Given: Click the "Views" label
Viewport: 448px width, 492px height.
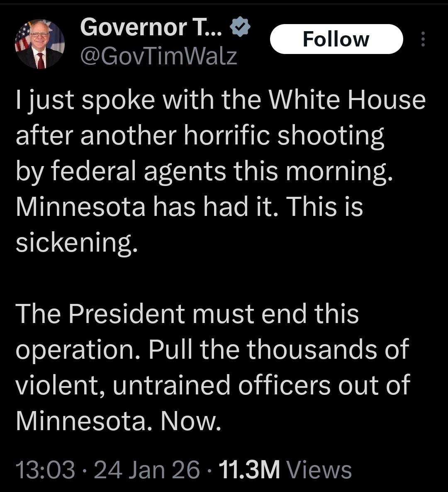Looking at the screenshot, I should coord(319,470).
